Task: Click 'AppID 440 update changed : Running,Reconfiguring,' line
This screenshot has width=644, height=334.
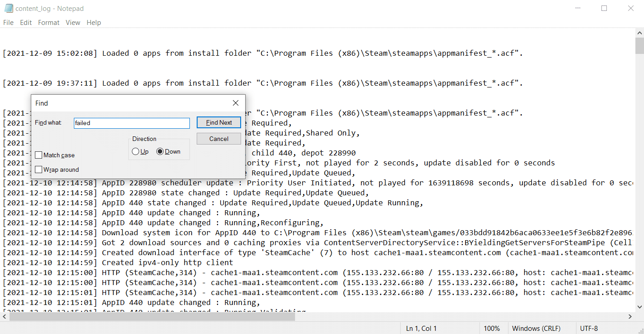Action: click(163, 223)
